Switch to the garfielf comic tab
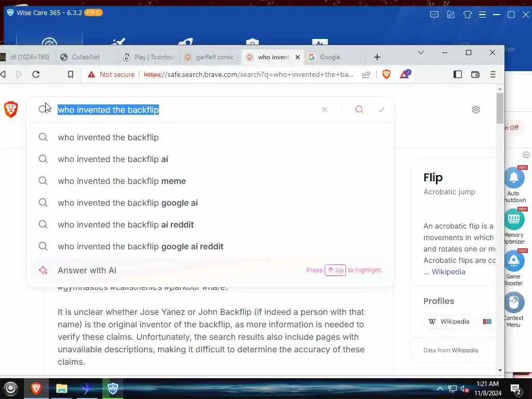Image resolution: width=532 pixels, height=399 pixels. [x=210, y=57]
